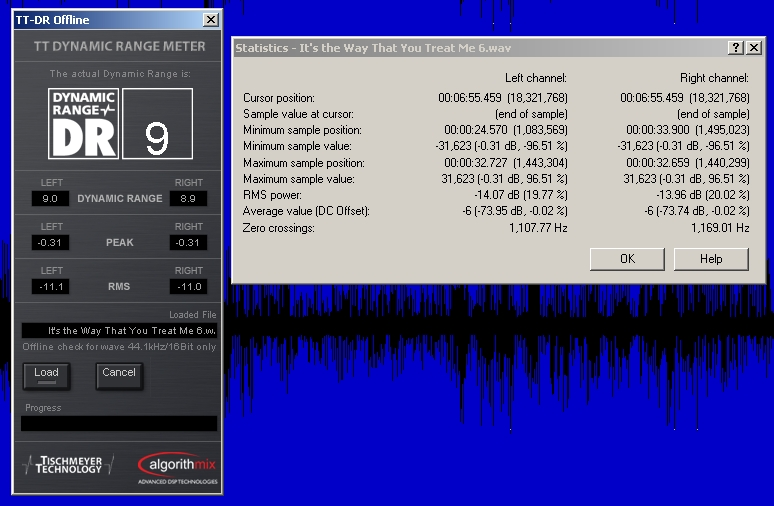Click the DR dynamic range logo

[83, 123]
